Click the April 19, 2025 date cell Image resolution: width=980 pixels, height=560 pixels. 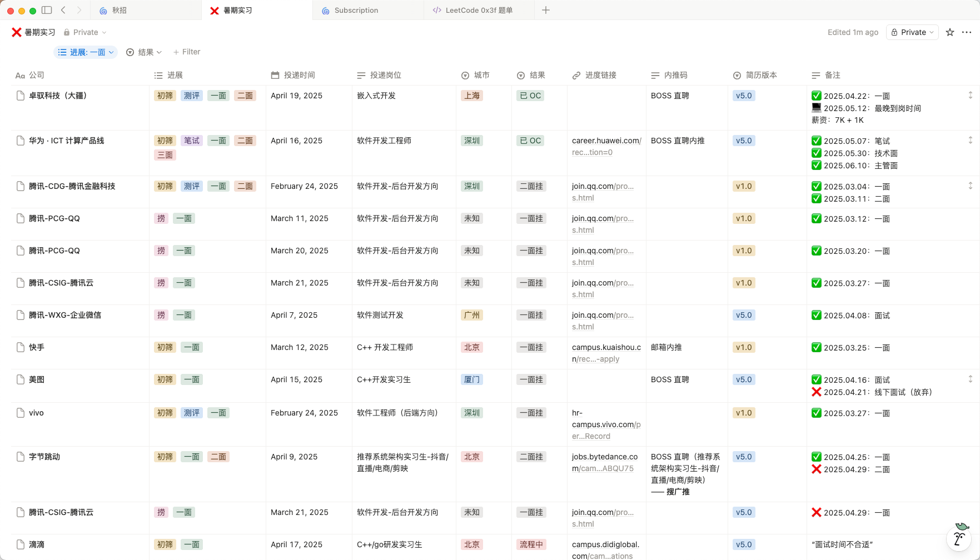[x=296, y=96]
